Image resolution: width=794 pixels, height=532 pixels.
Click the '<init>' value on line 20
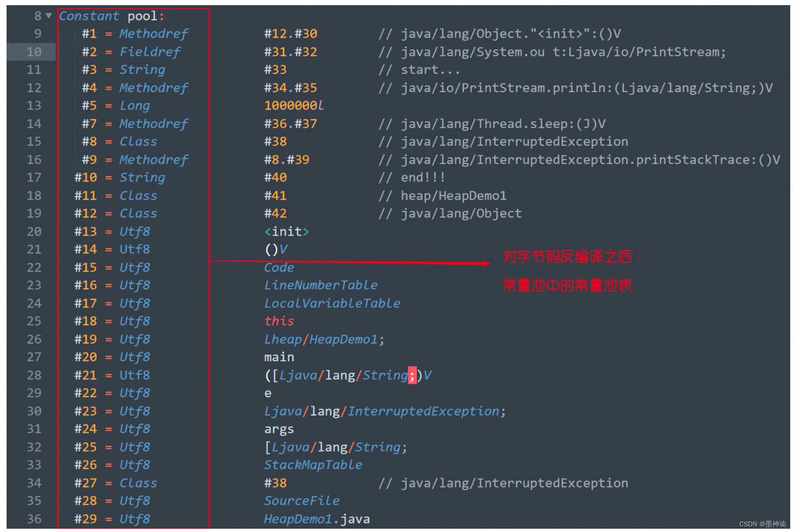(287, 231)
